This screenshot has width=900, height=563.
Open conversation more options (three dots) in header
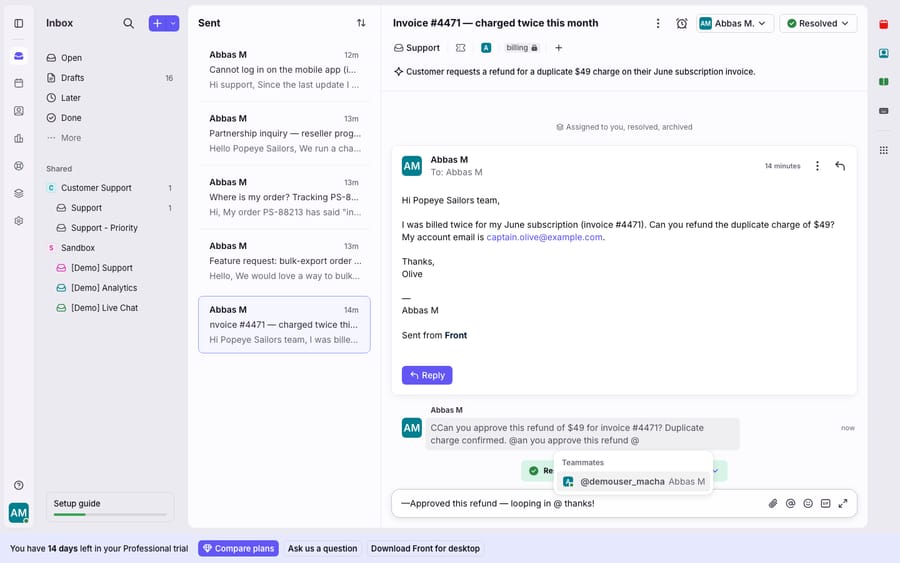[658, 24]
